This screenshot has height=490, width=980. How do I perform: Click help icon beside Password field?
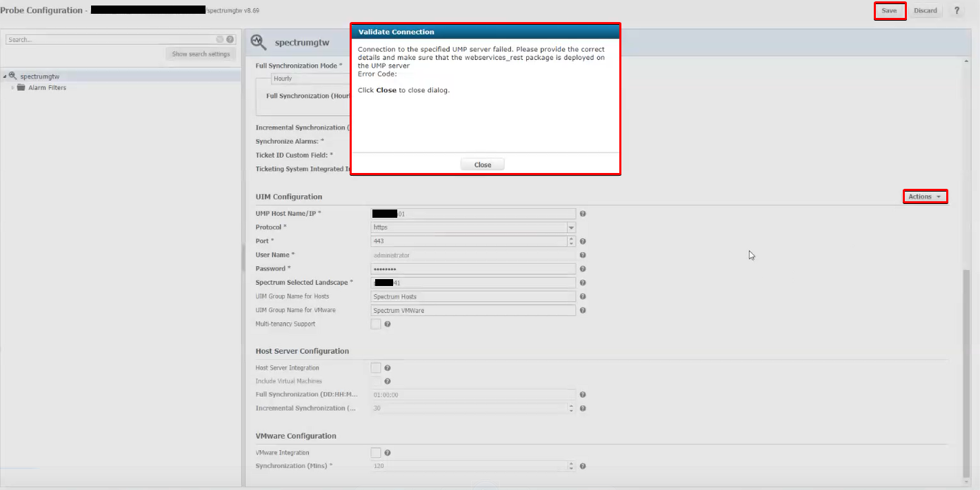tap(583, 269)
